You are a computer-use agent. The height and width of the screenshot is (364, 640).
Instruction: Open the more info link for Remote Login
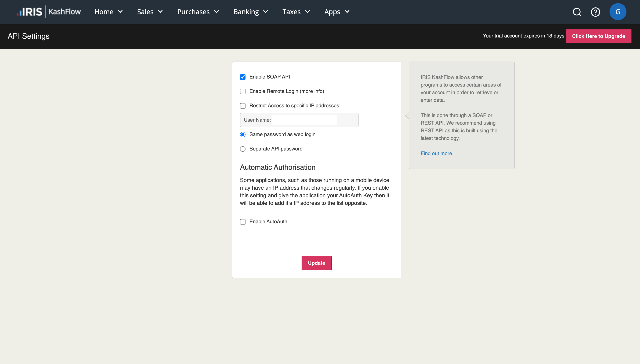pos(312,91)
